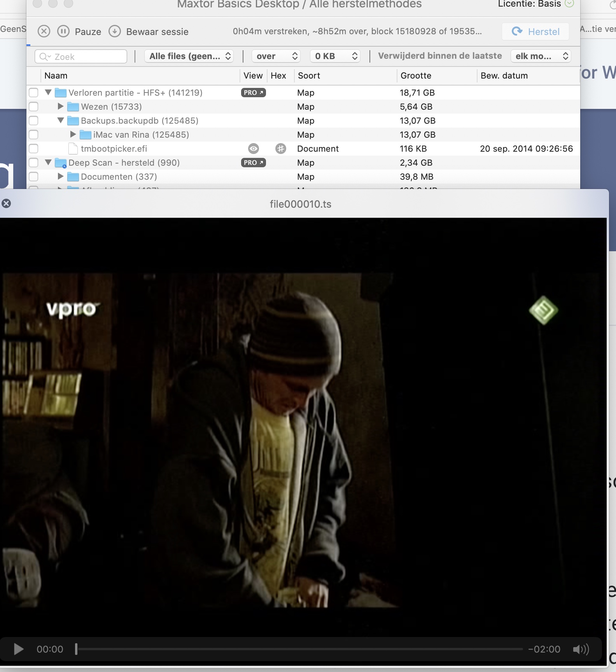This screenshot has height=672, width=616.
Task: Click the Backups.backupdb folder icon
Action: coord(73,121)
